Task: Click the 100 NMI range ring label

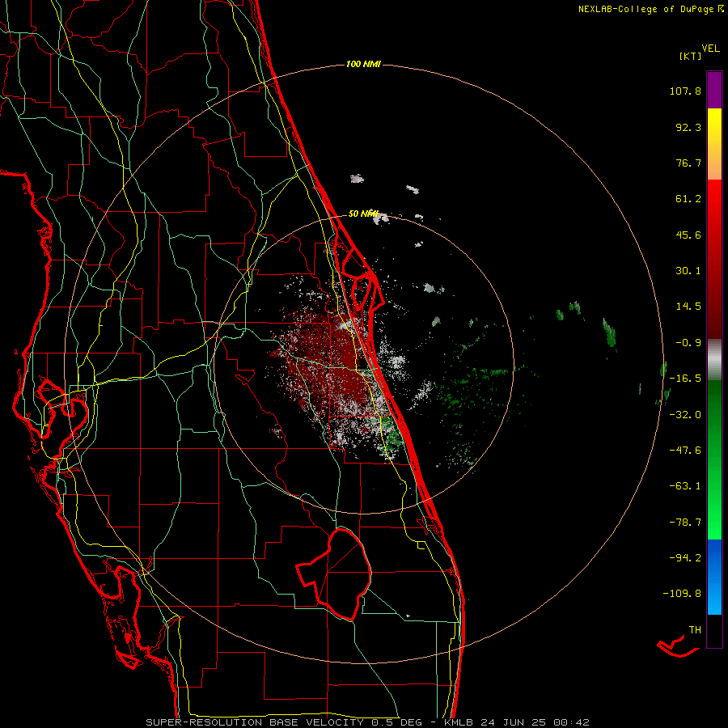Action: 363,64
